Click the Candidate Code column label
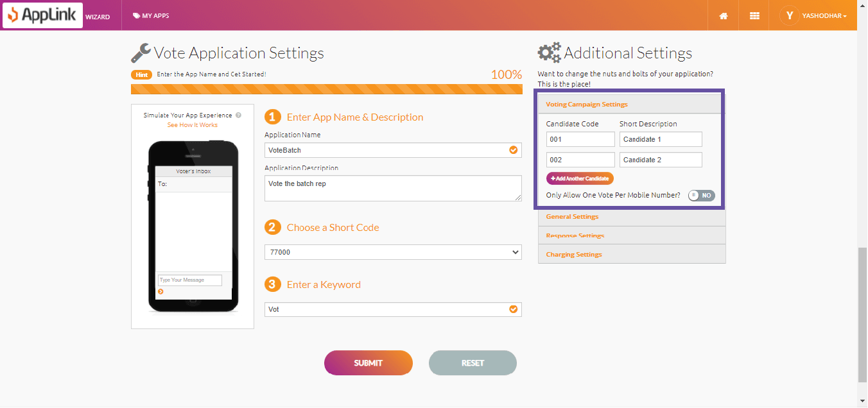 [573, 124]
